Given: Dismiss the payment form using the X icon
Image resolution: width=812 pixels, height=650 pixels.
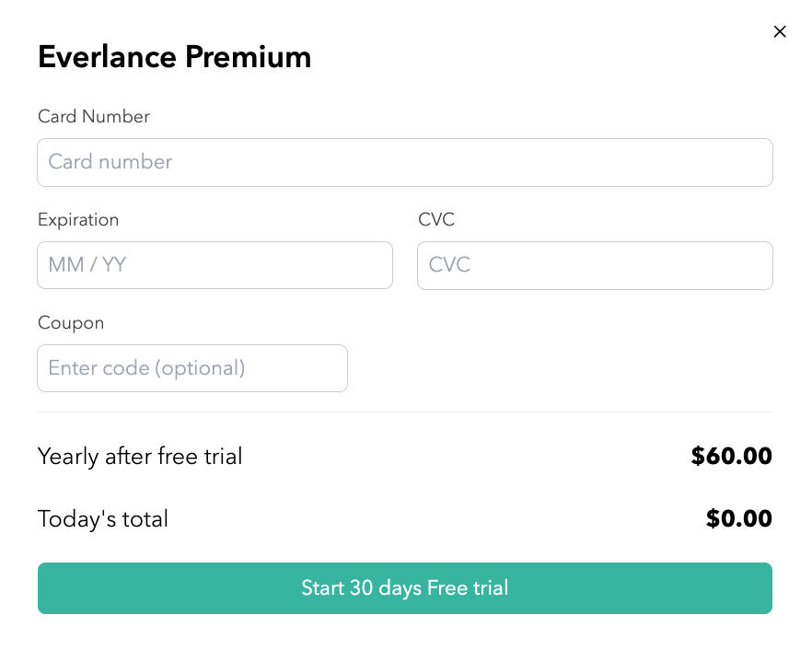Looking at the screenshot, I should click(780, 32).
